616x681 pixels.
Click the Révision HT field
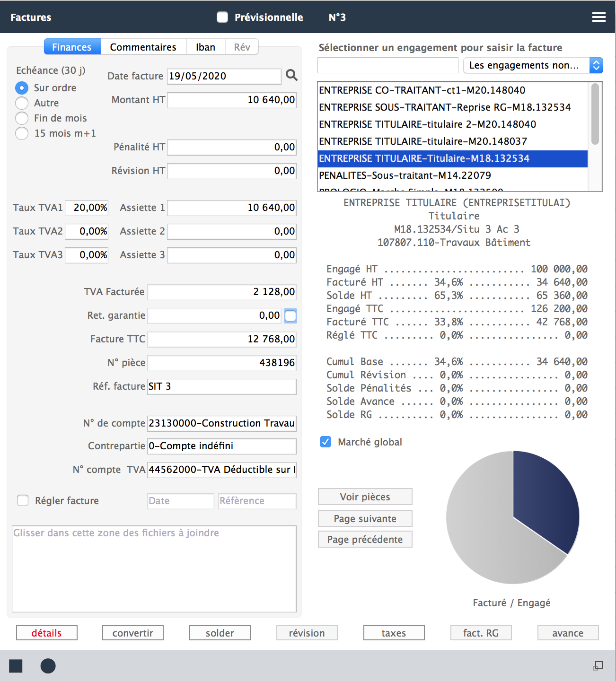click(x=232, y=171)
